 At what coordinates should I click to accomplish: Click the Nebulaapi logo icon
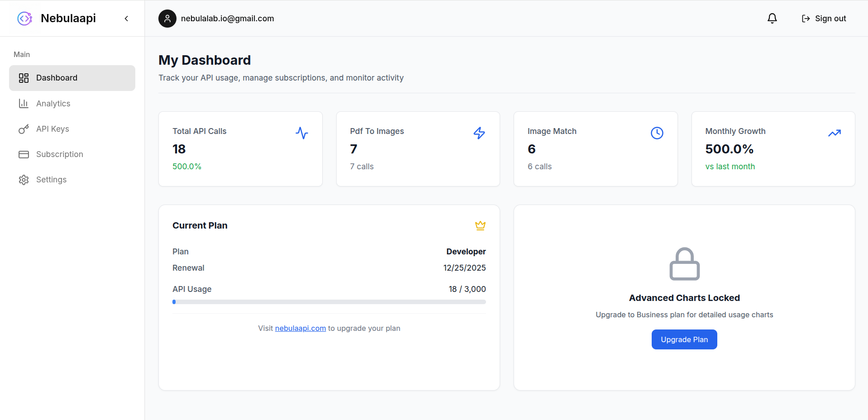(24, 18)
